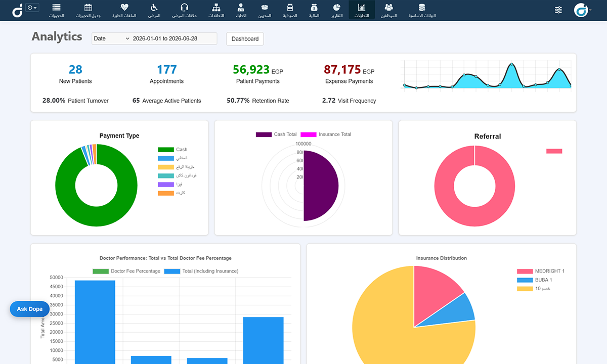Toggle Insurance Total legend on polar chart

[x=326, y=134]
